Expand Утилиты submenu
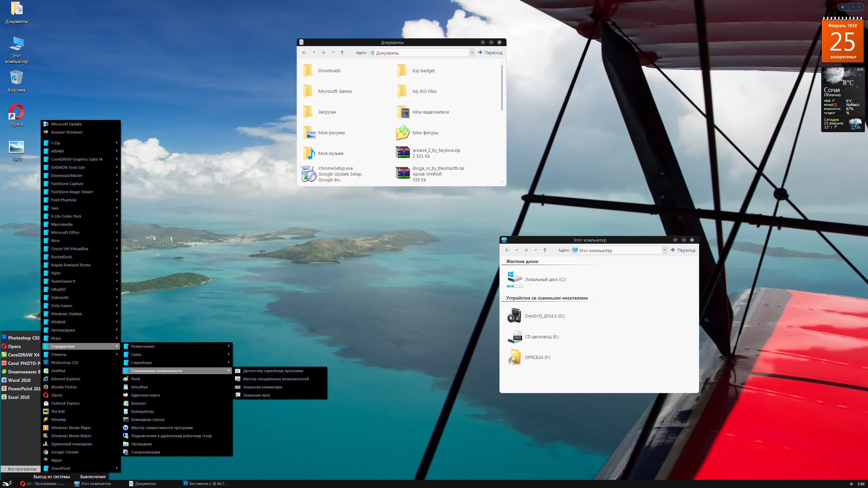Image resolution: width=868 pixels, height=488 pixels. pyautogui.click(x=81, y=354)
